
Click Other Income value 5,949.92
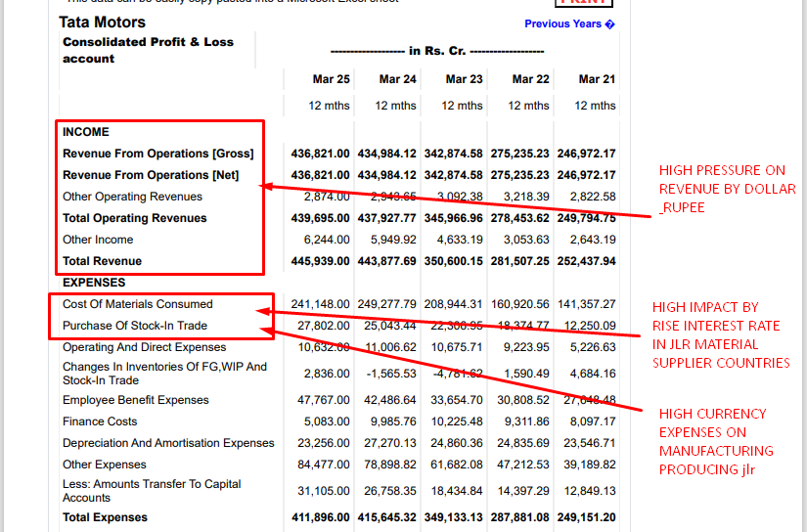coord(393,240)
